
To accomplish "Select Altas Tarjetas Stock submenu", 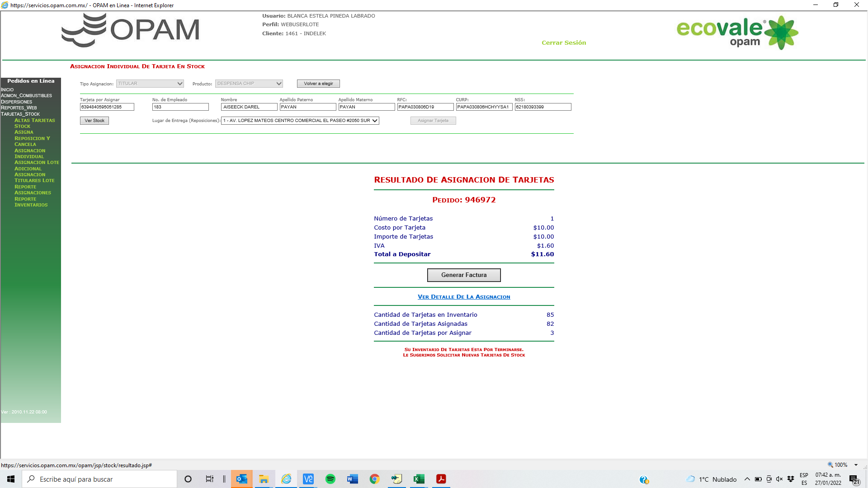I will coord(34,123).
